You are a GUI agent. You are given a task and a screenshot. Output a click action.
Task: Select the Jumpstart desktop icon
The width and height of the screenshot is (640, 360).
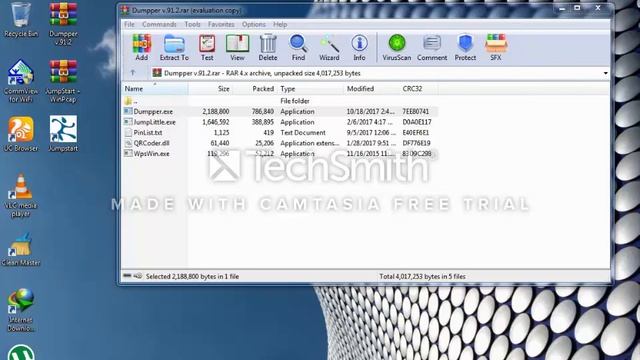tap(63, 134)
